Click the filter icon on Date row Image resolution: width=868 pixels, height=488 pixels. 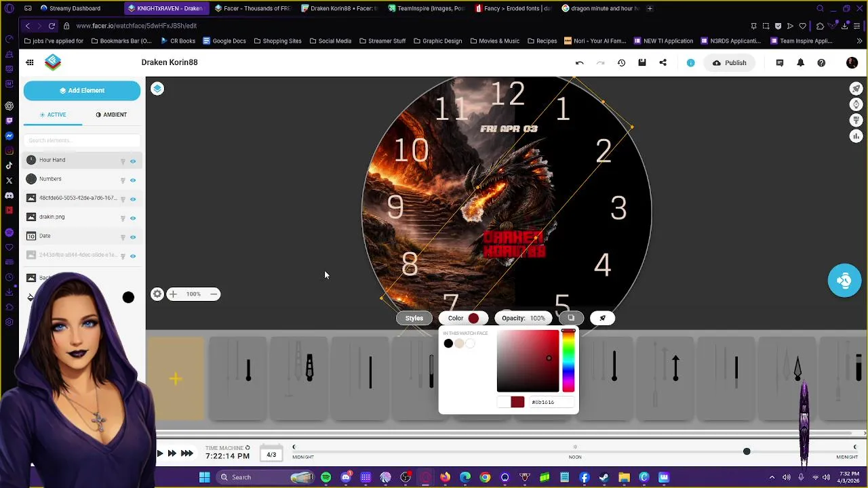coord(123,237)
